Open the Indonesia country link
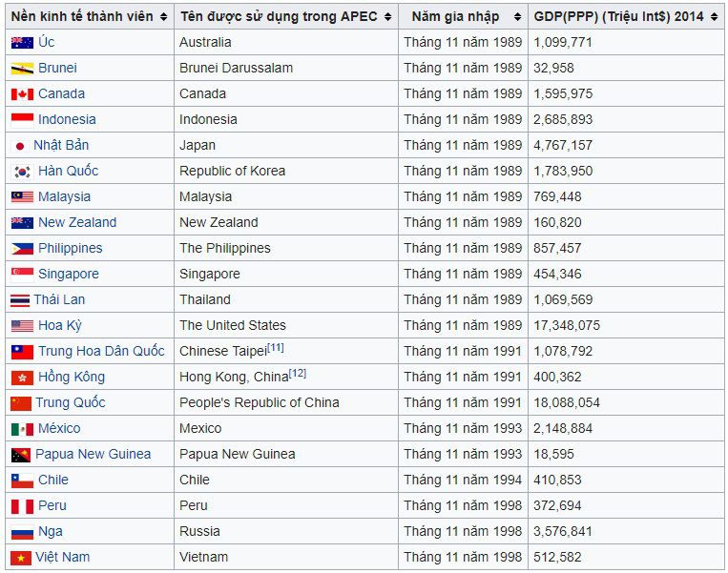728x573 pixels. (68, 119)
